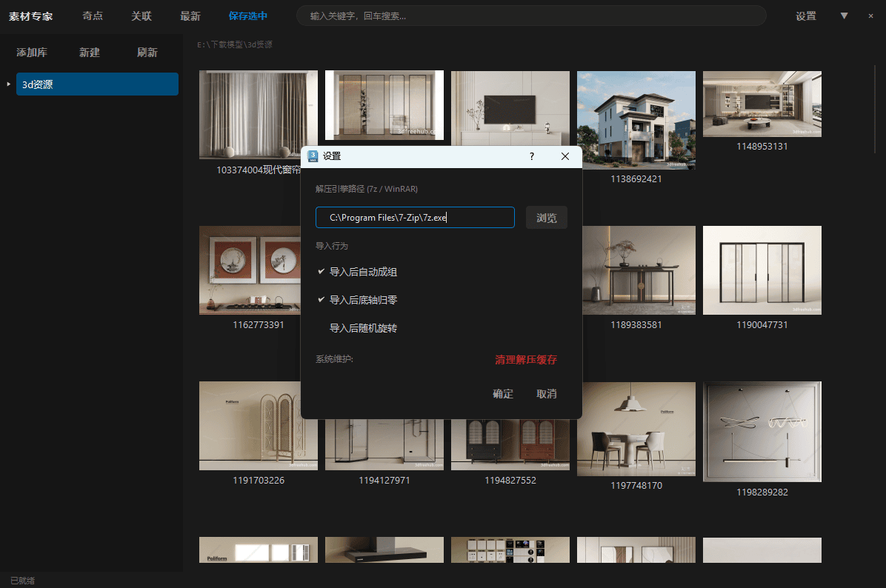Click the question mark help button
Viewport: 886px width, 588px height.
[x=531, y=156]
